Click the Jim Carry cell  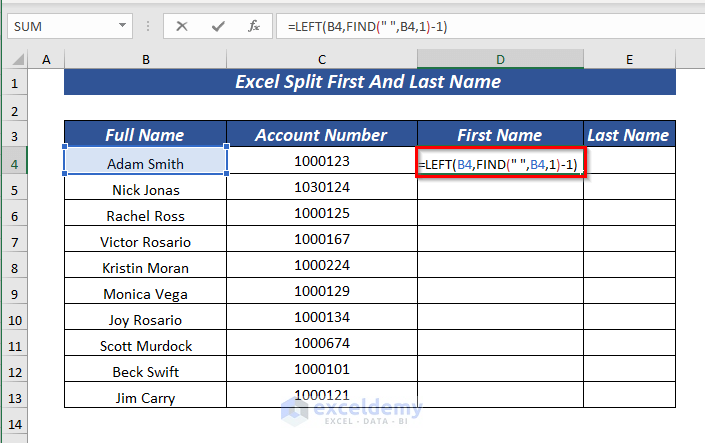(145, 398)
